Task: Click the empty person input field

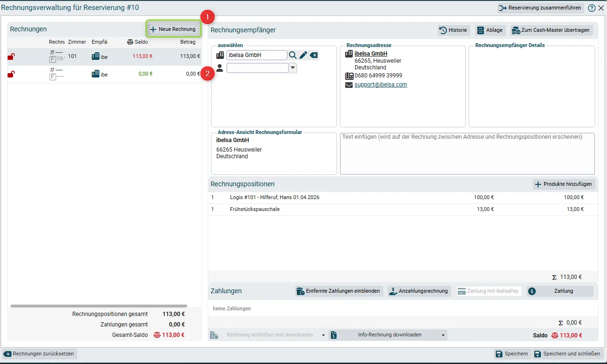Action: tap(257, 68)
